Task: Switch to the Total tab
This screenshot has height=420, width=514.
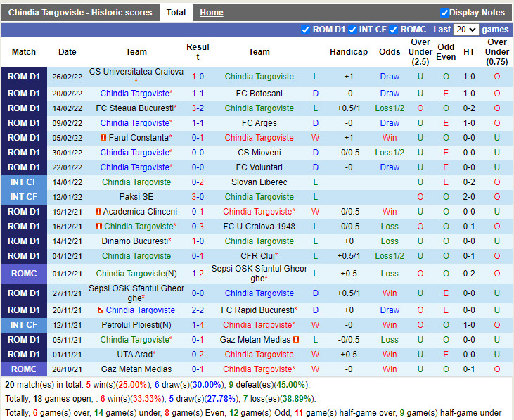Action: pos(176,13)
